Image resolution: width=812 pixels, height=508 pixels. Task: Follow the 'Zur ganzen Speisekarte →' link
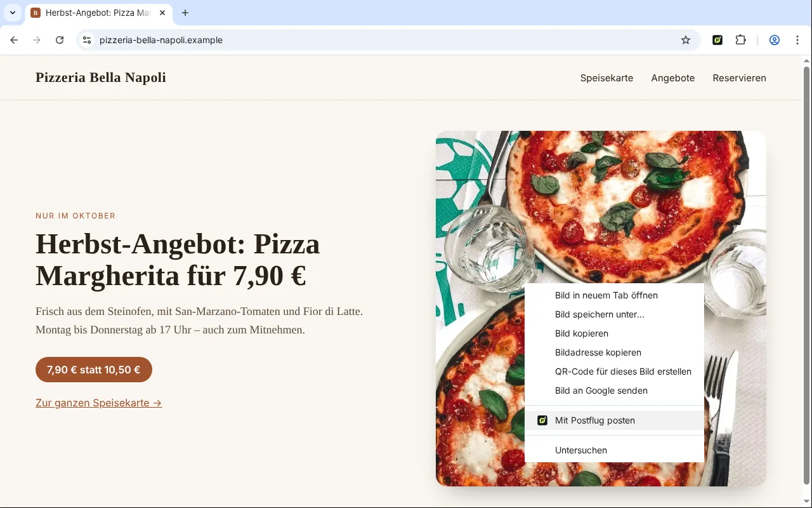(x=99, y=403)
